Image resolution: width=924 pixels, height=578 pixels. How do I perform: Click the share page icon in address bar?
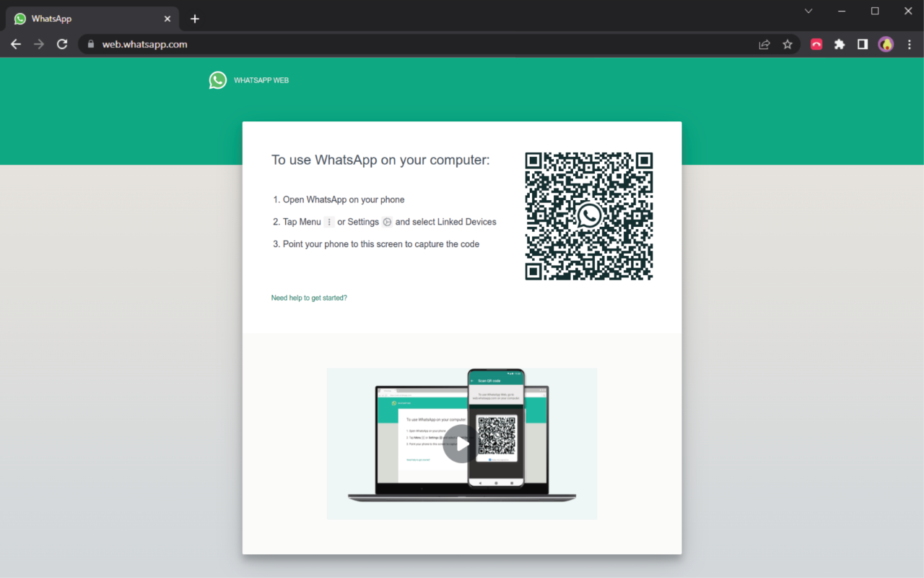tap(764, 44)
